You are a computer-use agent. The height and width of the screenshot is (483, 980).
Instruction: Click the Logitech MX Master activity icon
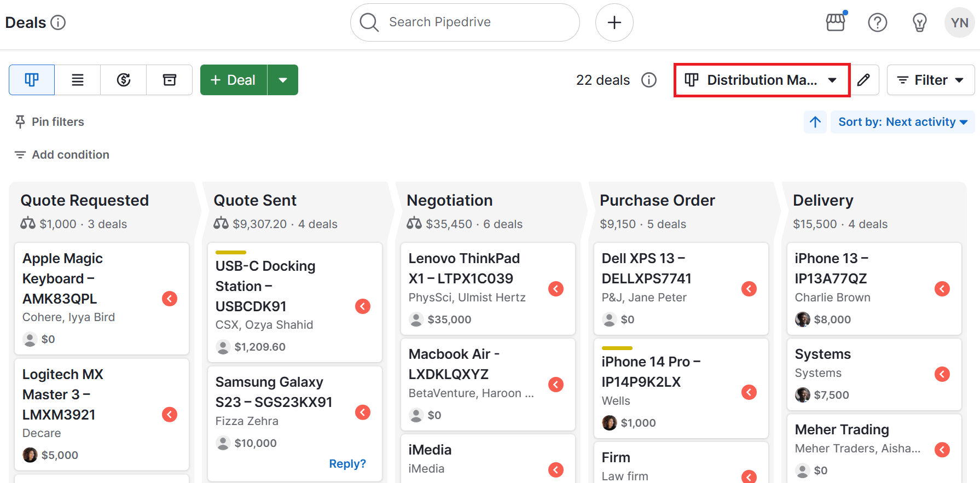[170, 415]
